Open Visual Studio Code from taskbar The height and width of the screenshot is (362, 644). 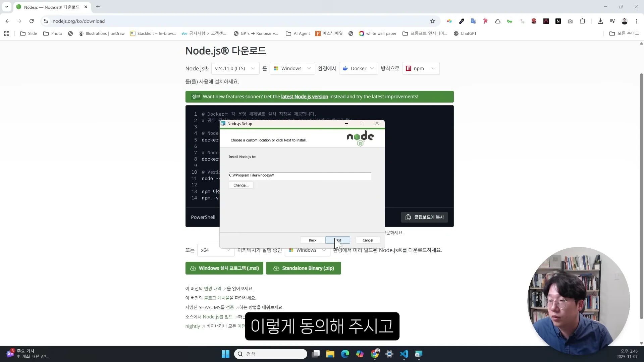[x=404, y=354]
